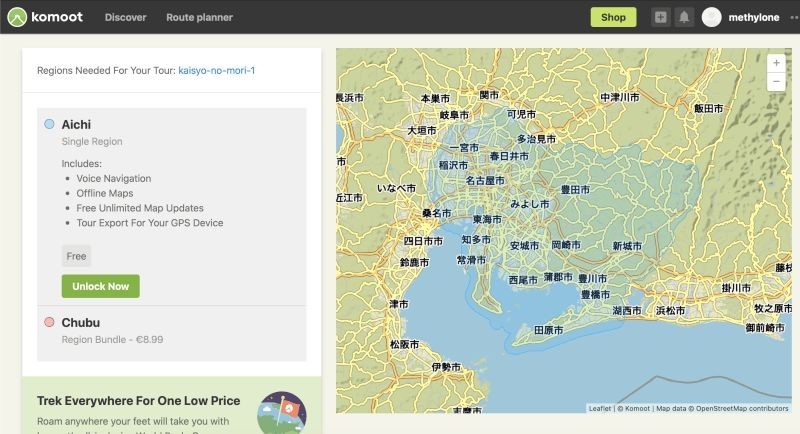The width and height of the screenshot is (800, 434).
Task: Click 鈴鹿市 label on the map
Action: point(414,262)
